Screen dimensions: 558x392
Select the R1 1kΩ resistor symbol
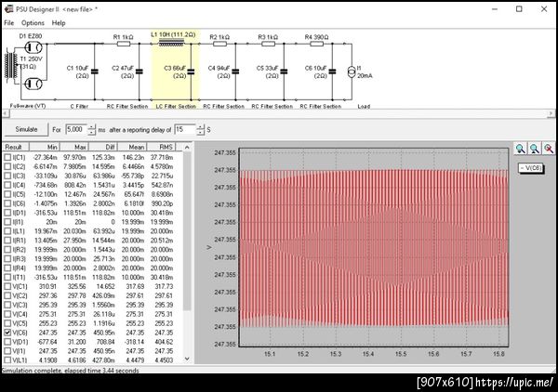124,44
